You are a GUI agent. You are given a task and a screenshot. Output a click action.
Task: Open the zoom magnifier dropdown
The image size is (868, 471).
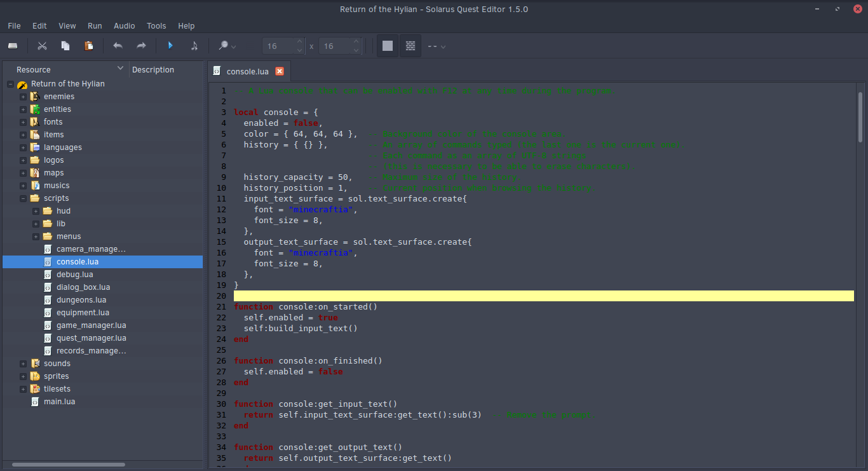(x=227, y=46)
